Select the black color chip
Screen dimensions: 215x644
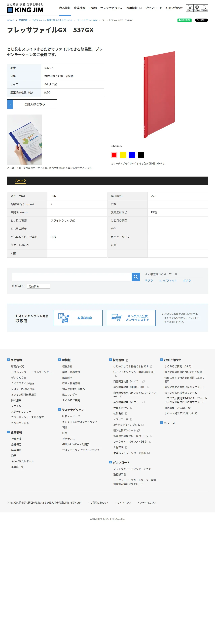[141, 155]
